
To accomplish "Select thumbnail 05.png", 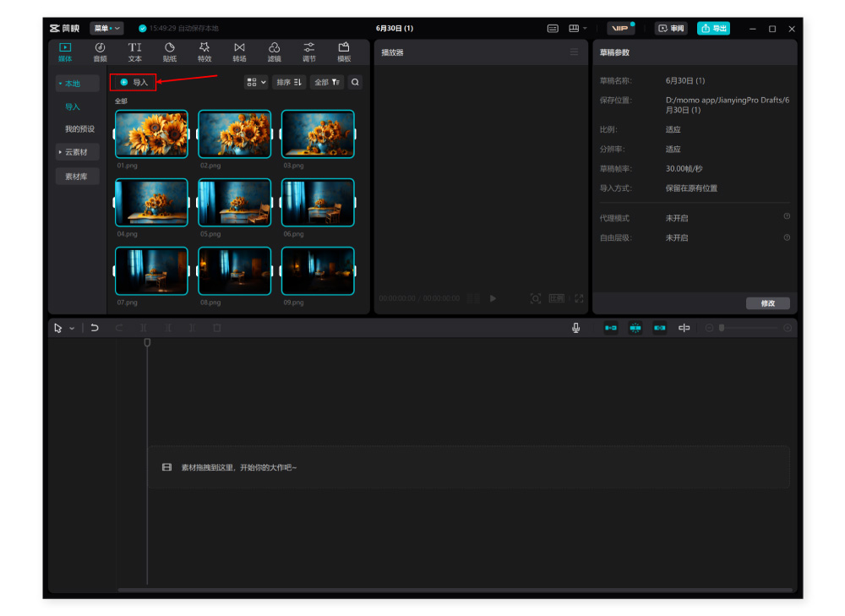I will click(x=234, y=203).
